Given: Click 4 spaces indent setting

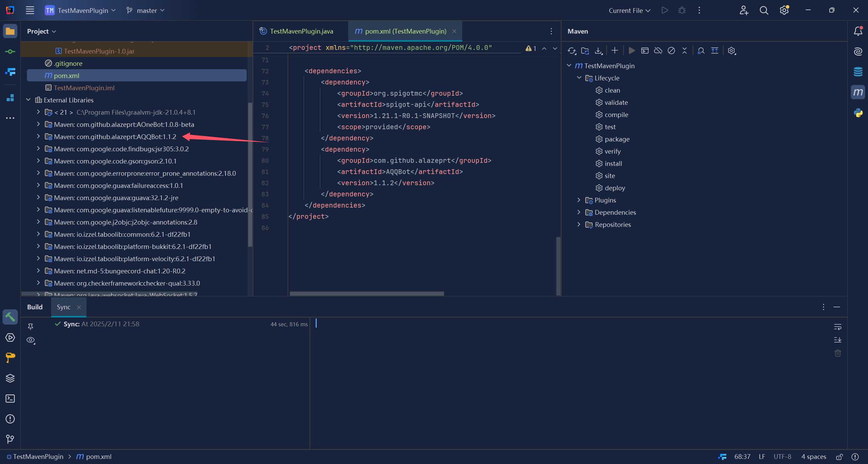Looking at the screenshot, I should click(814, 457).
